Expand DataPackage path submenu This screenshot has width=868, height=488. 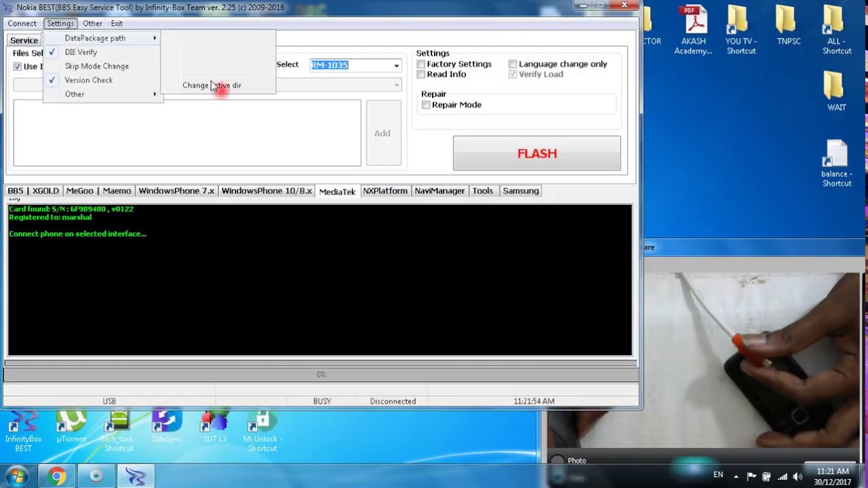pyautogui.click(x=102, y=38)
